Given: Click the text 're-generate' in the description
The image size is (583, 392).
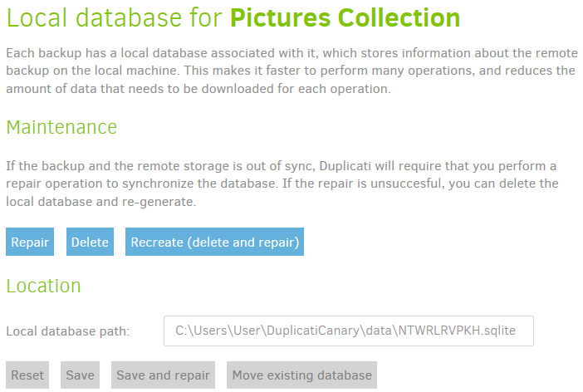Looking at the screenshot, I should pyautogui.click(x=171, y=201).
